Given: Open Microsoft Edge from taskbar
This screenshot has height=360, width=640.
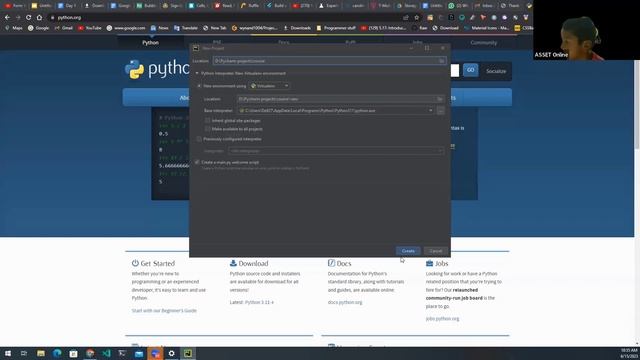Looking at the screenshot, I should click(x=57, y=353).
